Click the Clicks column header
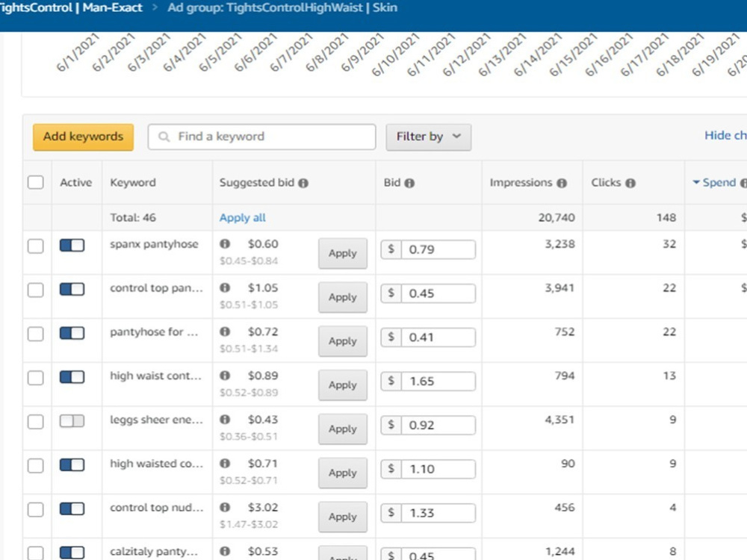 pos(606,183)
